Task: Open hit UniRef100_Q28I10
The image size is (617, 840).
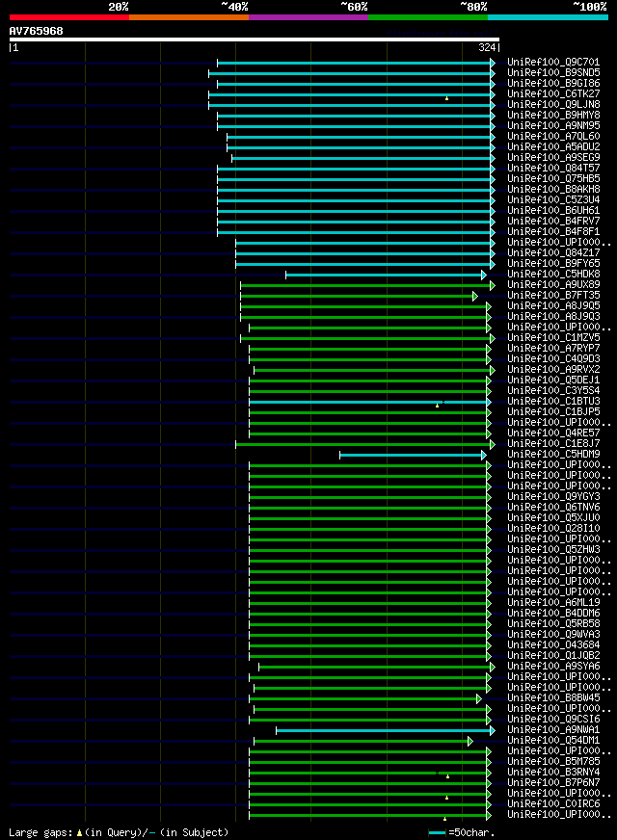Action: [553, 529]
